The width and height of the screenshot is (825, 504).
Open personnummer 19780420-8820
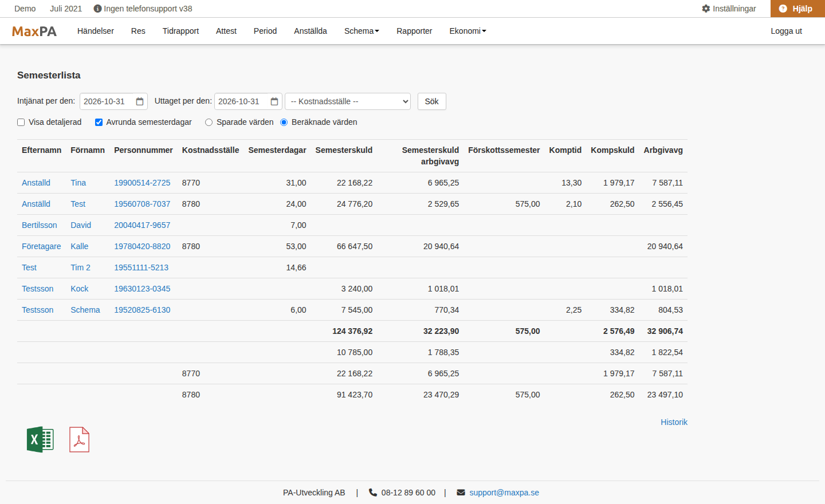tap(142, 246)
